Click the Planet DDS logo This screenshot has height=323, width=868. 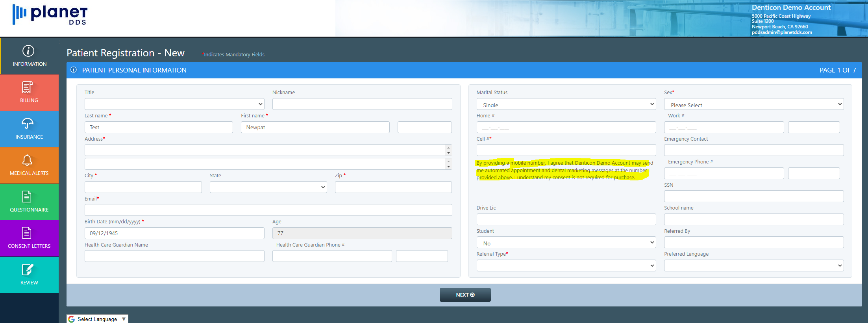(50, 15)
